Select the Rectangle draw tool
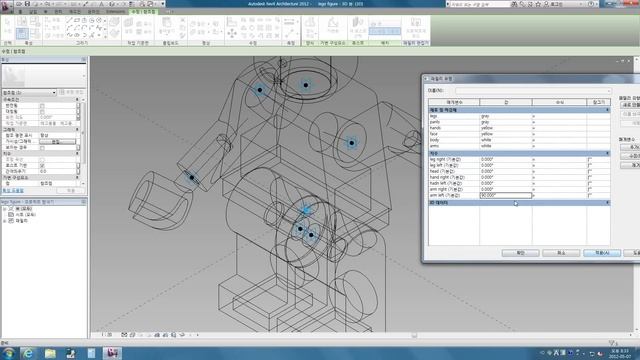 tap(77, 20)
